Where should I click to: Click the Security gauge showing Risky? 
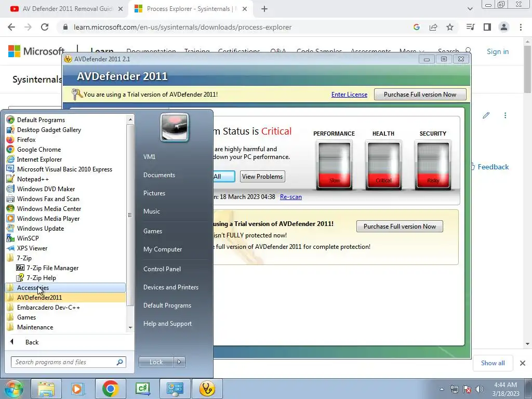433,165
